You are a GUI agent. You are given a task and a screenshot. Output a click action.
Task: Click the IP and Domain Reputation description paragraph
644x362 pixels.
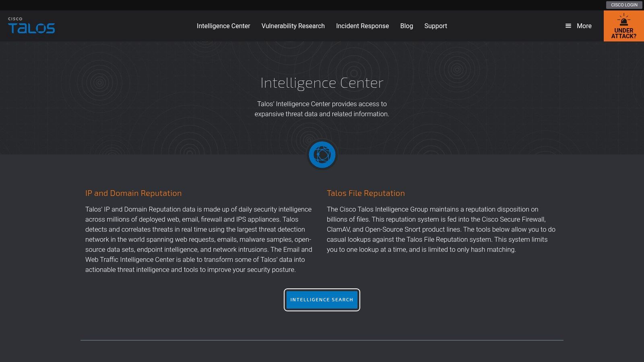(x=199, y=239)
